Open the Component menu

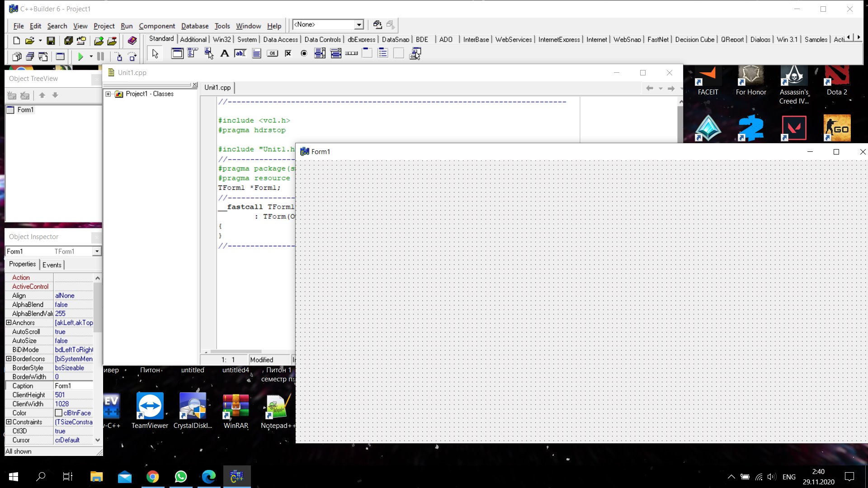[156, 26]
